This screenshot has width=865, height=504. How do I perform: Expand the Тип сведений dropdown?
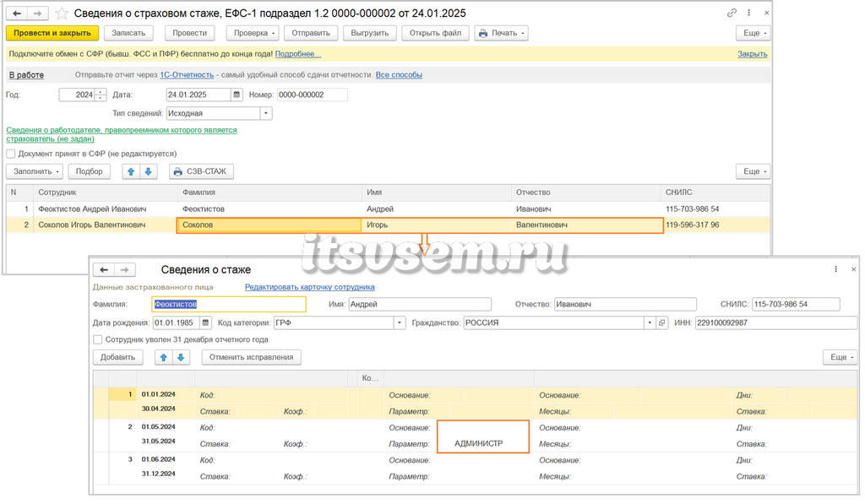point(266,114)
